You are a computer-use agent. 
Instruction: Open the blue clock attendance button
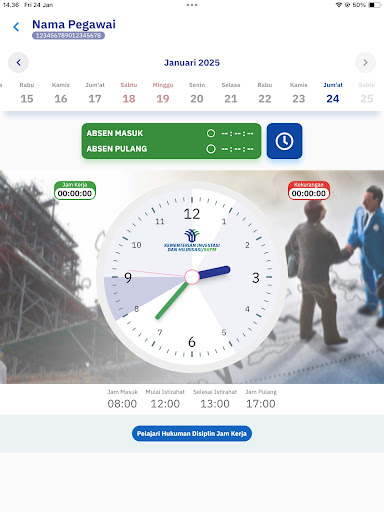pos(284,141)
